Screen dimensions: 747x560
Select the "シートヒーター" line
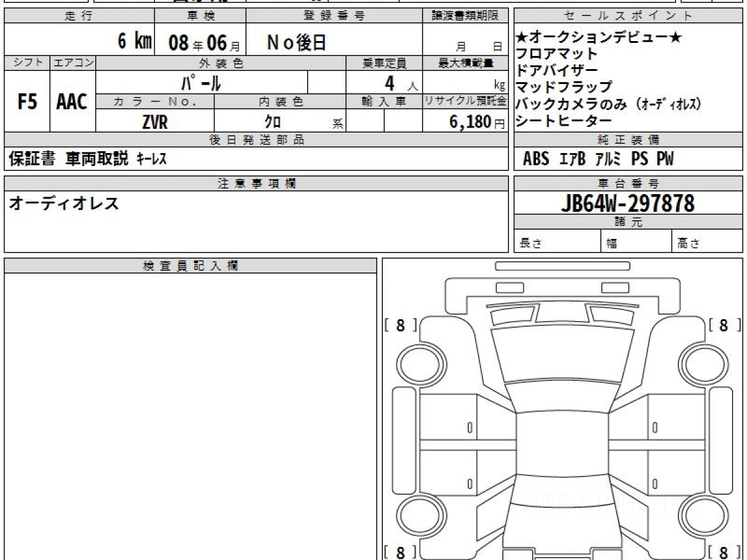click(x=564, y=121)
